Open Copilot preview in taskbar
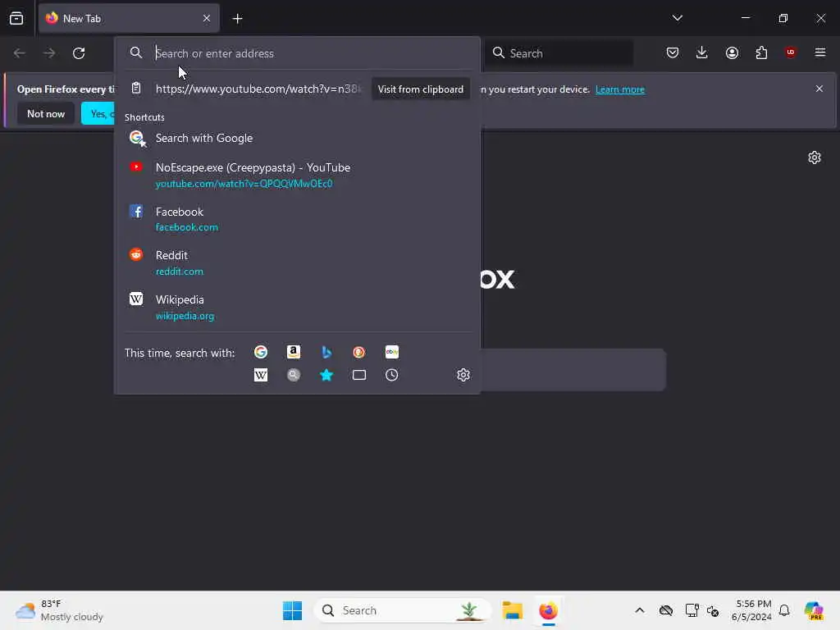This screenshot has height=630, width=840. (x=814, y=610)
